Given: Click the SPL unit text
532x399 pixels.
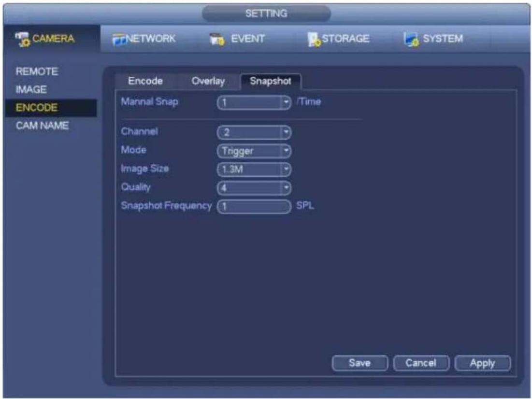Looking at the screenshot, I should click(305, 206).
